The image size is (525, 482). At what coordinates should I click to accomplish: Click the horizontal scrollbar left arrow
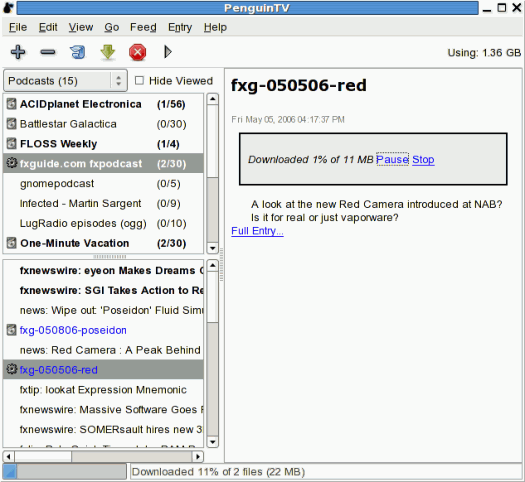(9, 456)
